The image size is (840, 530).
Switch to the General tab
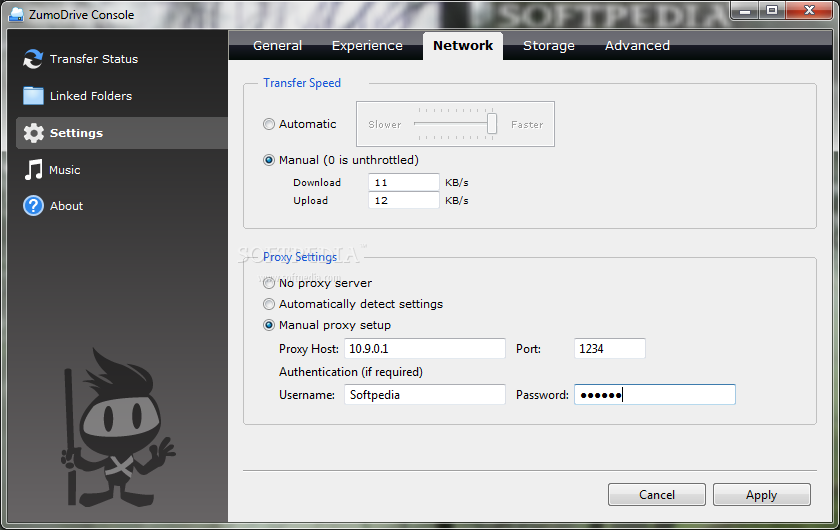[x=278, y=46]
